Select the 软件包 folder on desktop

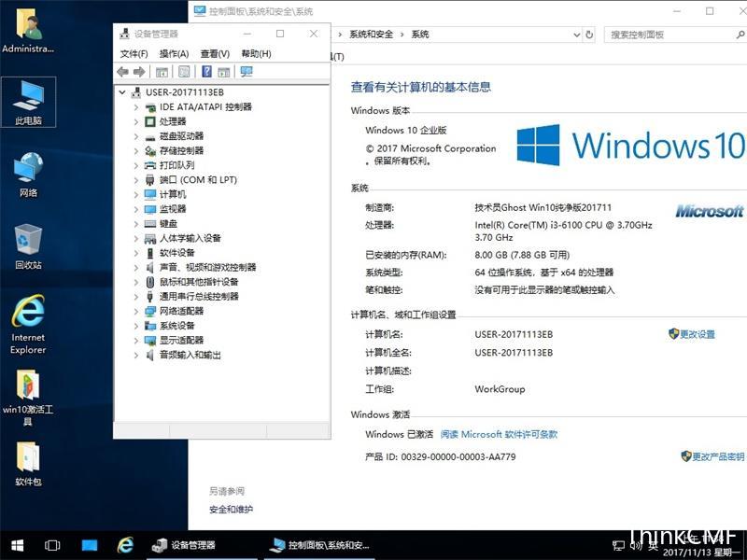tap(28, 464)
